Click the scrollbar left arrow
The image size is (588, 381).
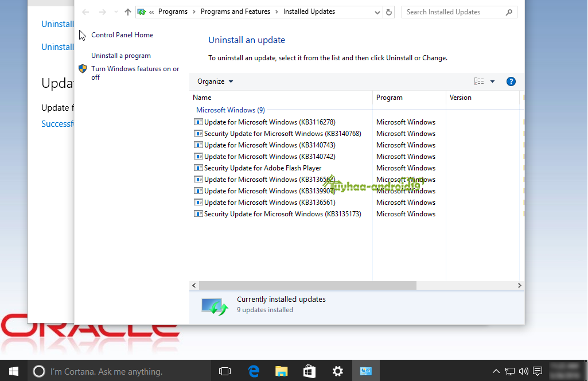tap(194, 285)
